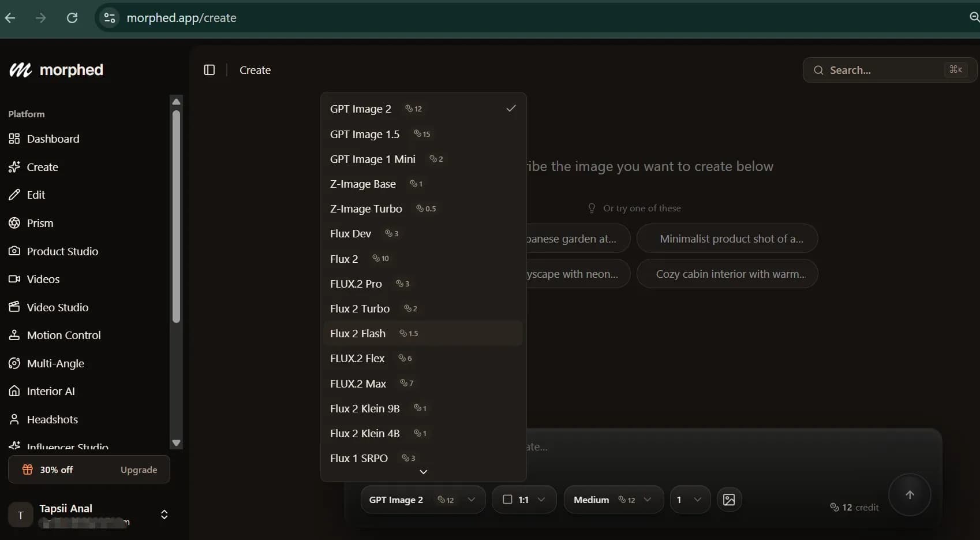Click the Headshots person icon
The image size is (980, 540).
[x=14, y=419]
